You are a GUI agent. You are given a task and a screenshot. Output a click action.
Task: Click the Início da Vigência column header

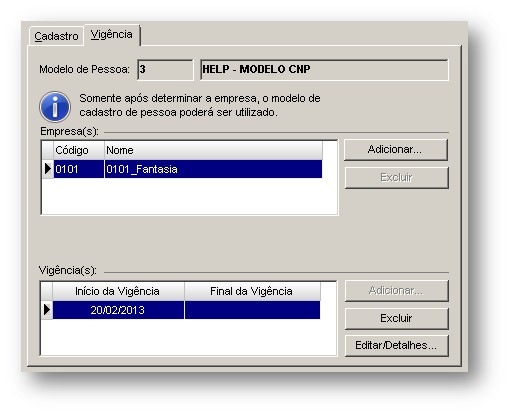(118, 291)
